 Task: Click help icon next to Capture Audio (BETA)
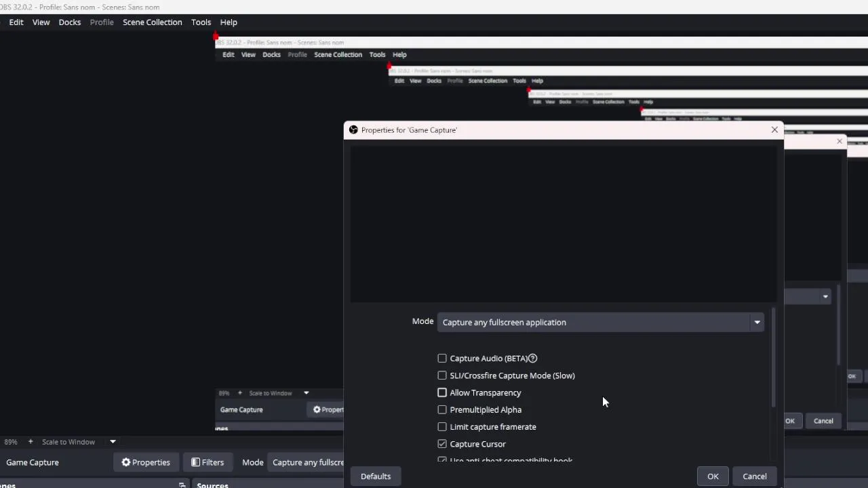(532, 359)
